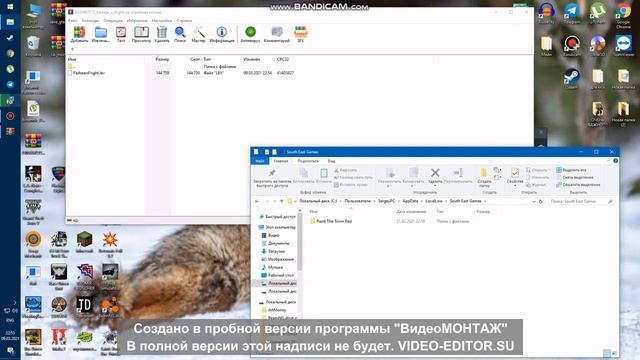640x360 pixels.
Task: Run the Тест command in WinRAR
Action: [121, 34]
